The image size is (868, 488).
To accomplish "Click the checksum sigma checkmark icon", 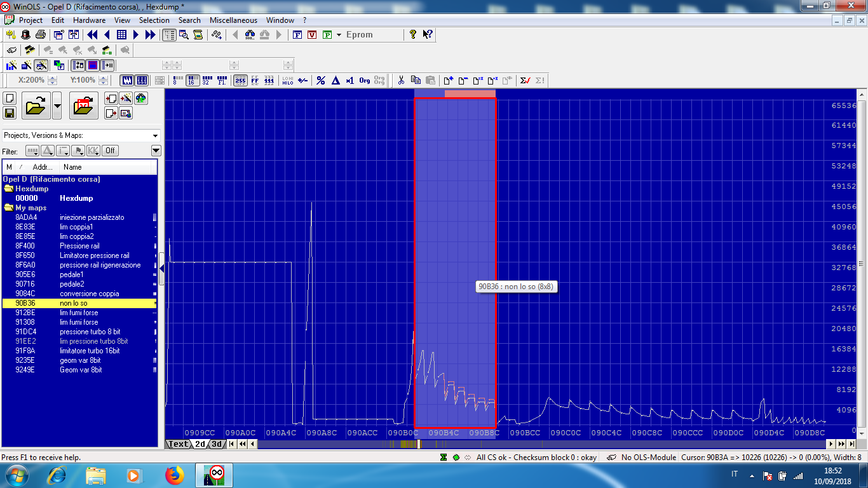I will (525, 81).
